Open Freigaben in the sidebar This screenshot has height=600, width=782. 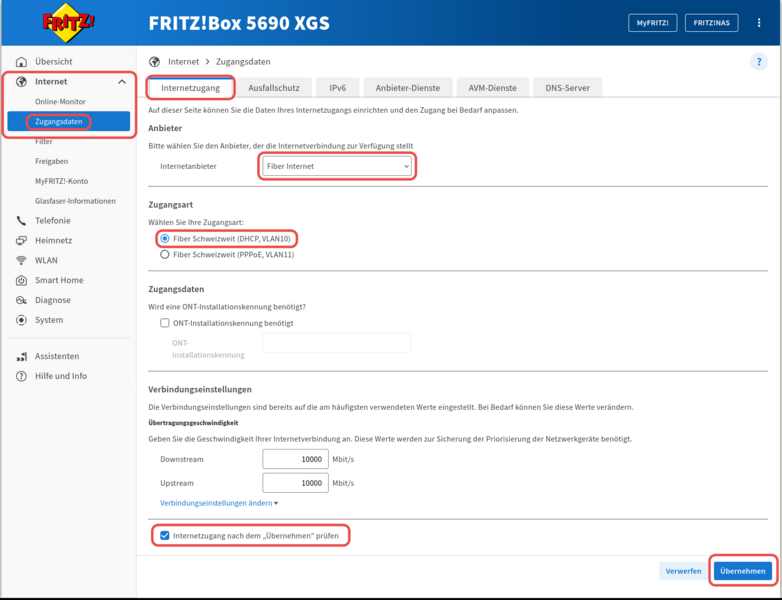point(51,162)
